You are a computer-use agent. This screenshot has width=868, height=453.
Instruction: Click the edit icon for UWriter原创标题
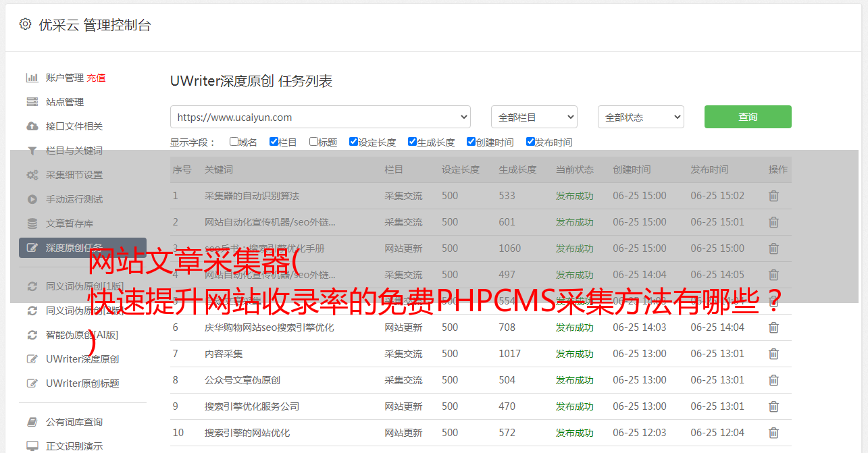[32, 383]
